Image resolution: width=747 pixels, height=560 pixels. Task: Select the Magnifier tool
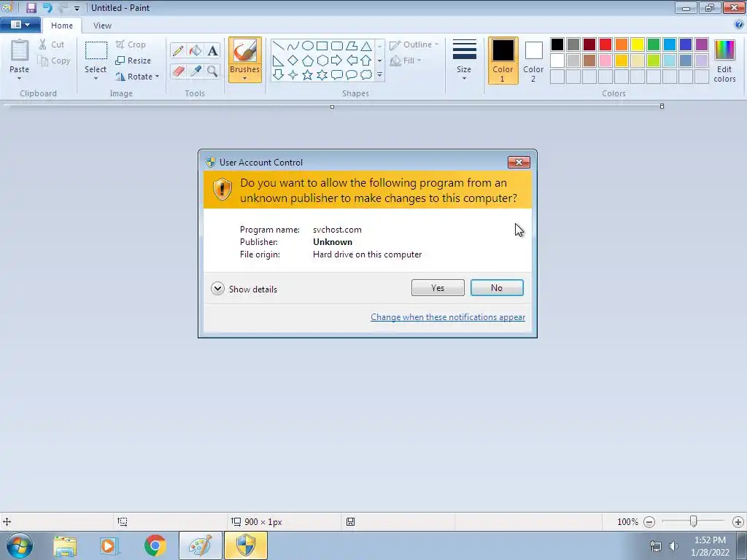(x=212, y=71)
